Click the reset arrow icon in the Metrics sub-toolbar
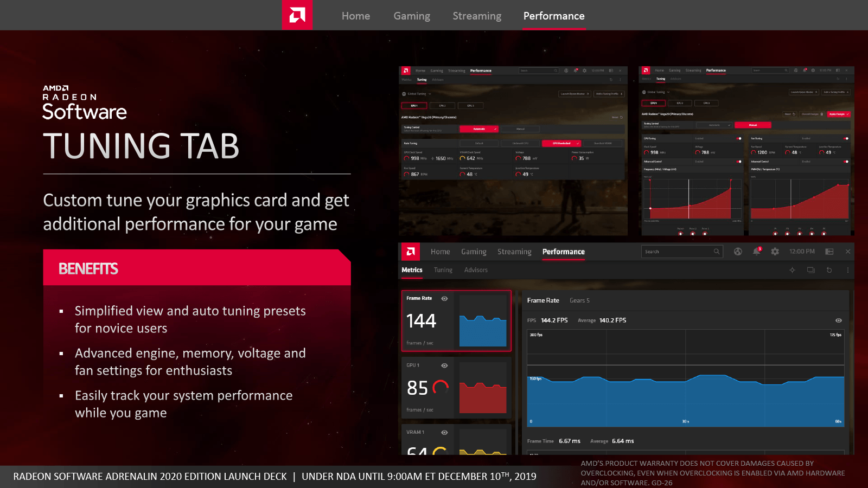The image size is (868, 488). point(829,270)
